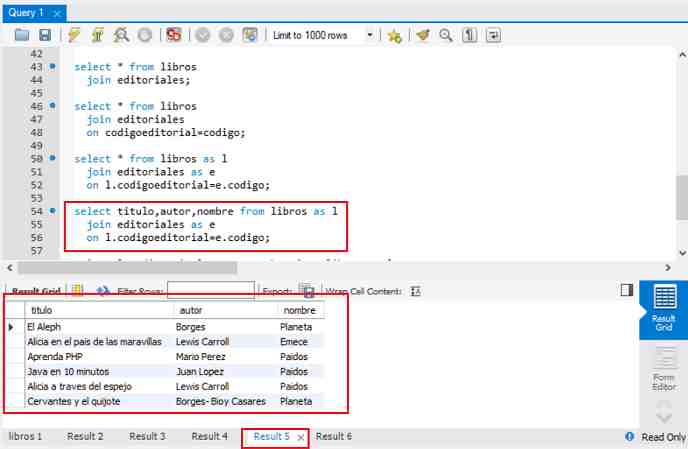The height and width of the screenshot is (449, 688).
Task: Execute current statement with lightning cursor icon
Action: coord(97,35)
